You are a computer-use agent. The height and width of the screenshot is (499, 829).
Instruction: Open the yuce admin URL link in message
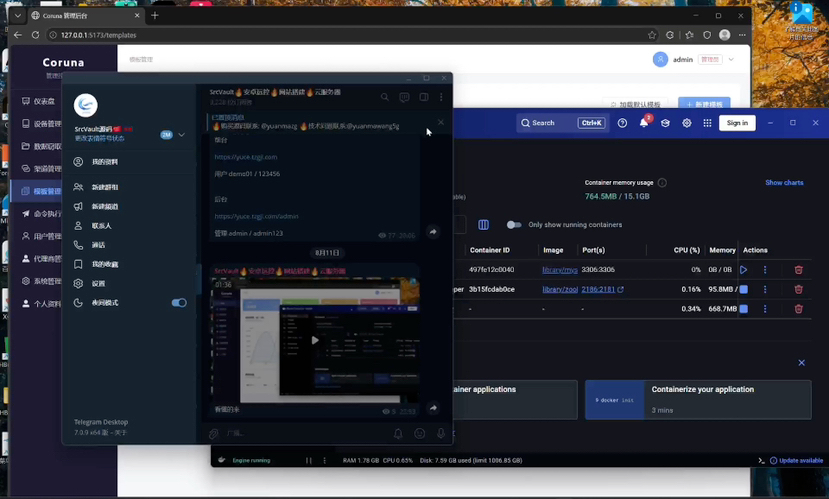256,216
